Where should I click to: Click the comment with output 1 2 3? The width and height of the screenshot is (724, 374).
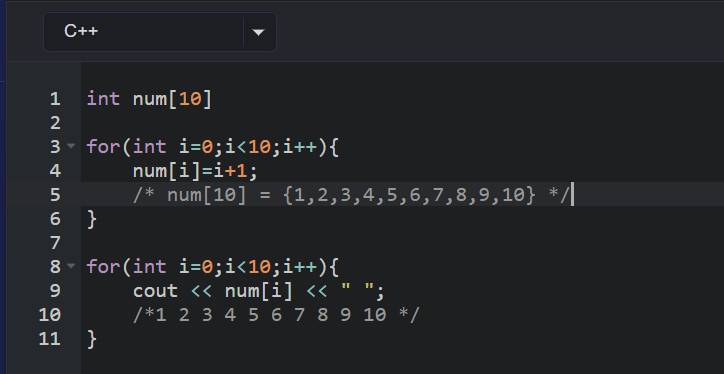tap(276, 315)
